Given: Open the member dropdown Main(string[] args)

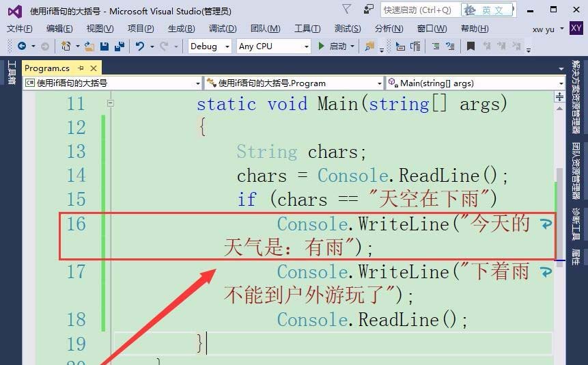Looking at the screenshot, I should coord(475,83).
